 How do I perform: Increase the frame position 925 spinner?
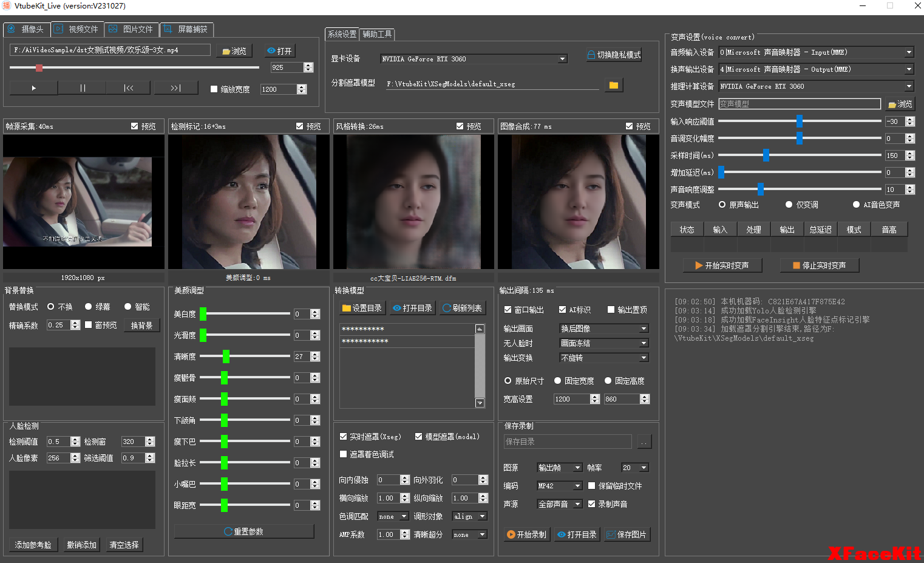pyautogui.click(x=308, y=65)
